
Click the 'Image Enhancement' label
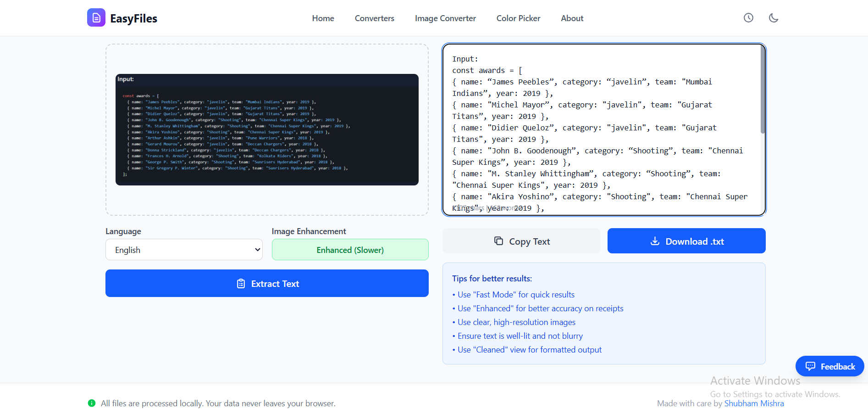point(309,231)
